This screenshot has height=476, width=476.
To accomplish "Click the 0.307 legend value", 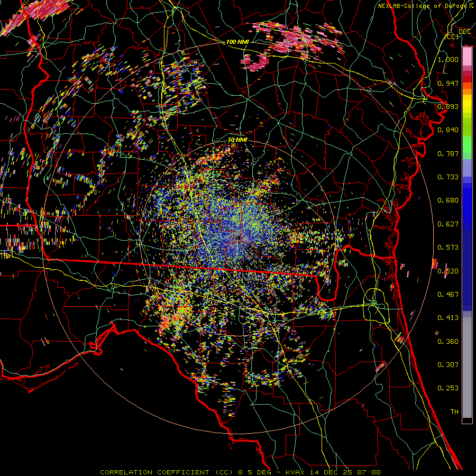I will 448,365.
